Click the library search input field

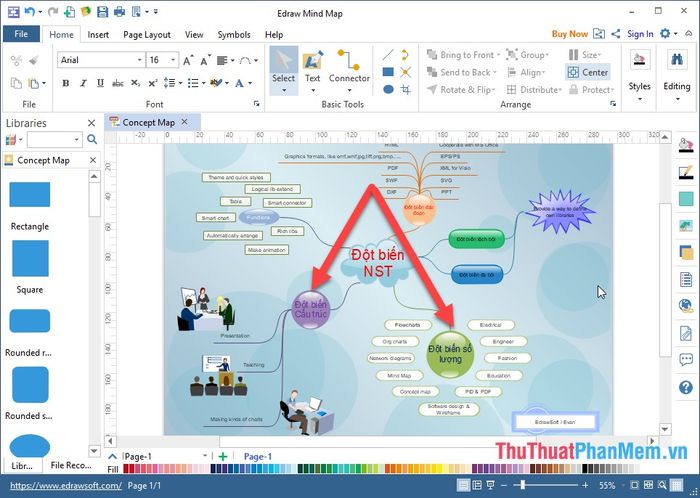54,140
